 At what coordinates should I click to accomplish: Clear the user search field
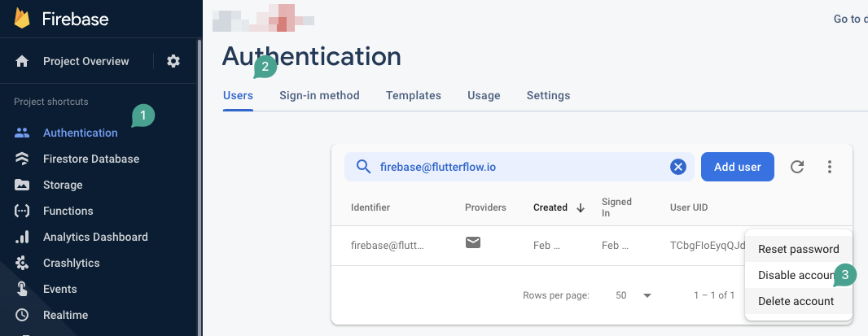pos(678,167)
